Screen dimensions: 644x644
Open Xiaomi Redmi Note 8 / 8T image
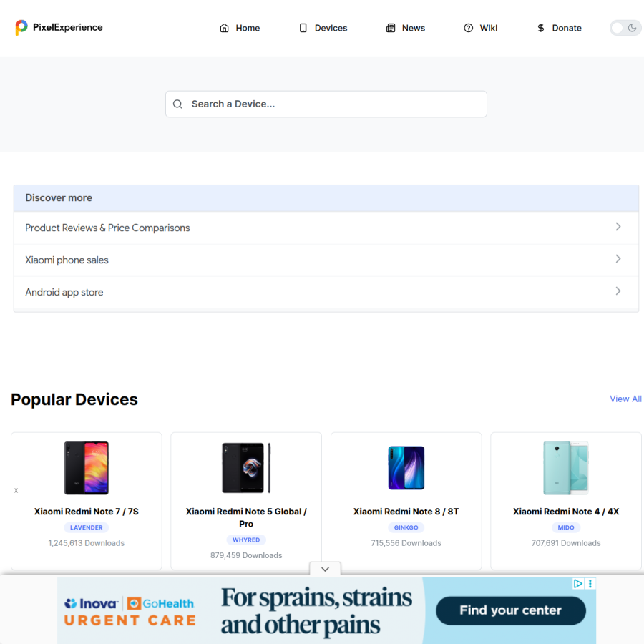[x=406, y=468]
